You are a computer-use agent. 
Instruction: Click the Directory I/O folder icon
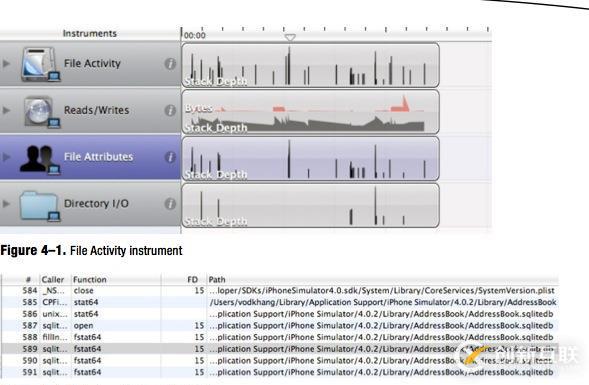[40, 206]
